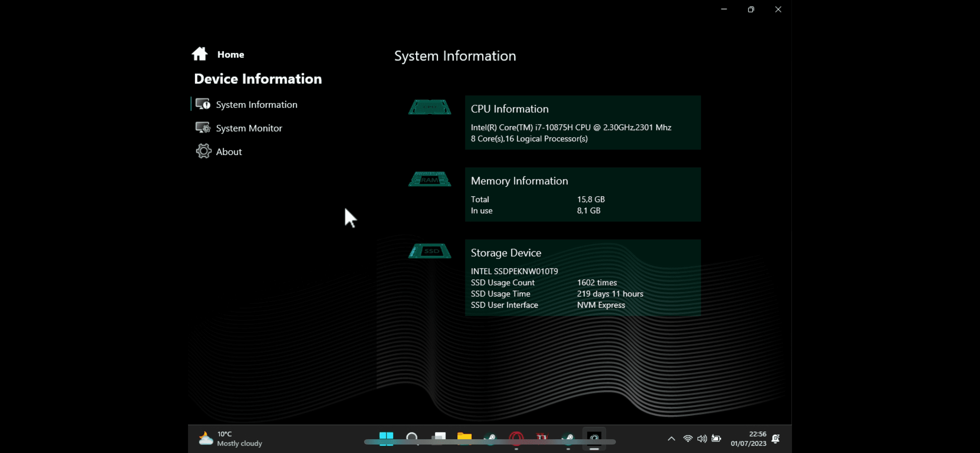The image size is (980, 453).
Task: Click the usage time '219 days 11 hours'
Action: [x=610, y=294]
